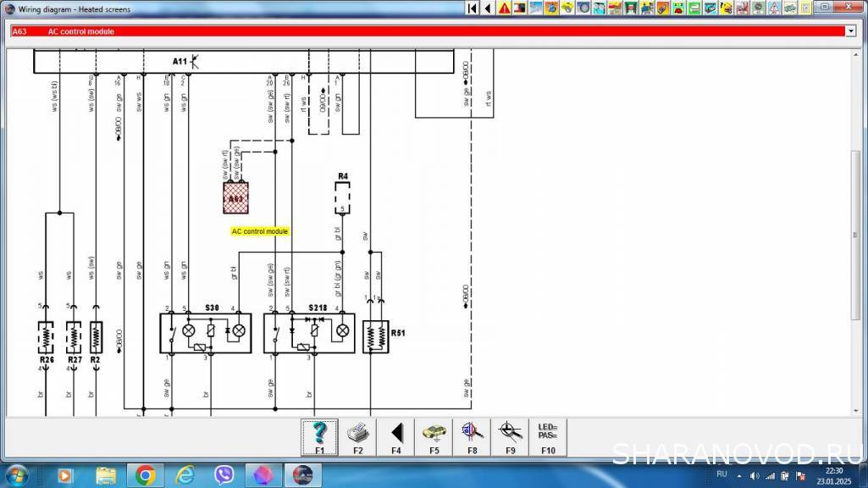Click the yellow AC control module label
Screen dimensions: 868x488
coord(260,230)
